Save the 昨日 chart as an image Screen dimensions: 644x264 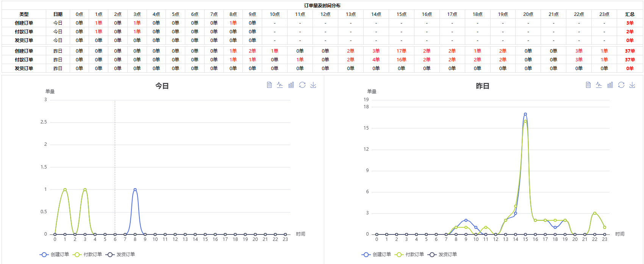(632, 85)
